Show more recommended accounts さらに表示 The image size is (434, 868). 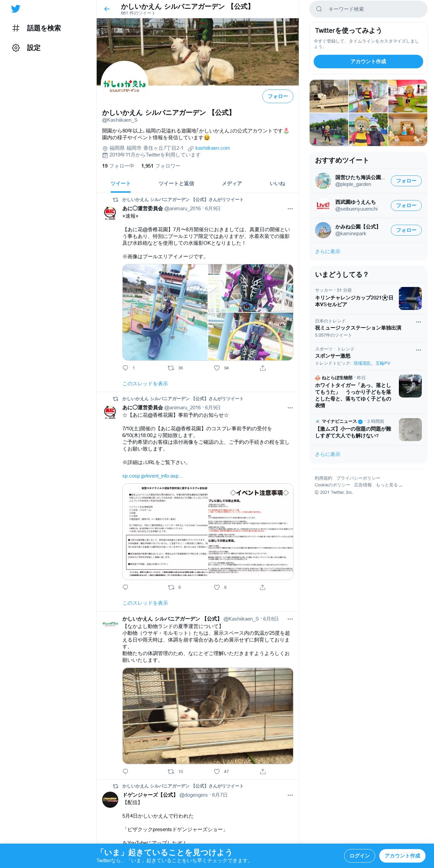click(328, 251)
